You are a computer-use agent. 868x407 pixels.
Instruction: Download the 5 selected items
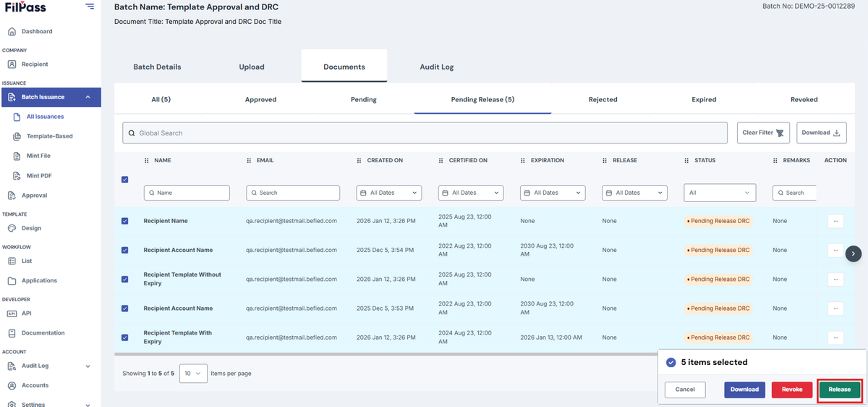pos(744,390)
